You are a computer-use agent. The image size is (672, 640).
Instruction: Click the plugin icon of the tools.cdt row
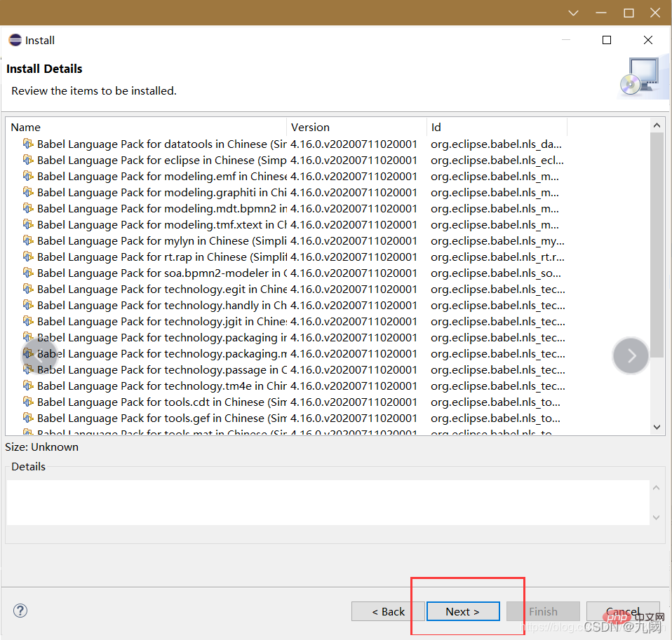click(x=28, y=402)
